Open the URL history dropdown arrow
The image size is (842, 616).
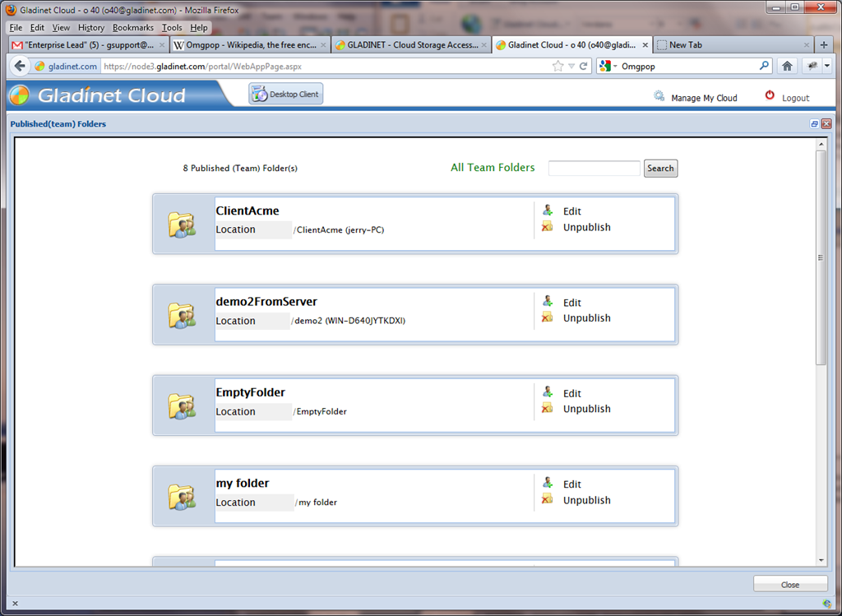pos(571,66)
